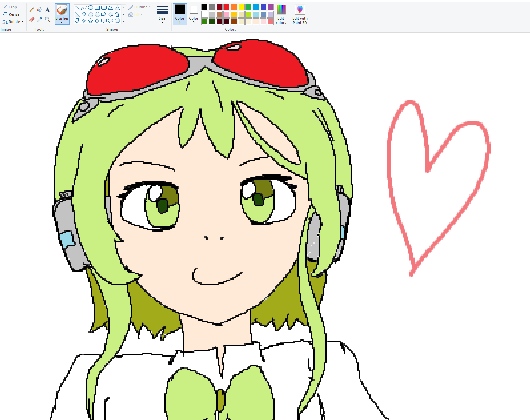Choose the Four-point star shape

pyautogui.click(x=84, y=21)
